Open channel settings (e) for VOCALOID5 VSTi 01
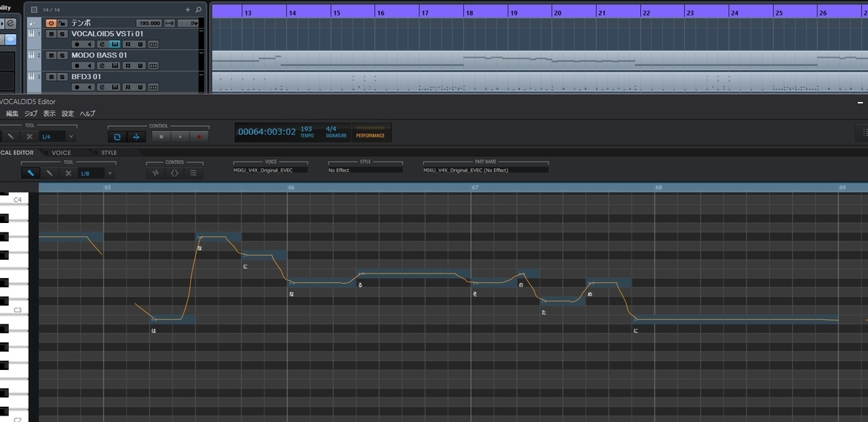The width and height of the screenshot is (868, 422). click(x=102, y=44)
